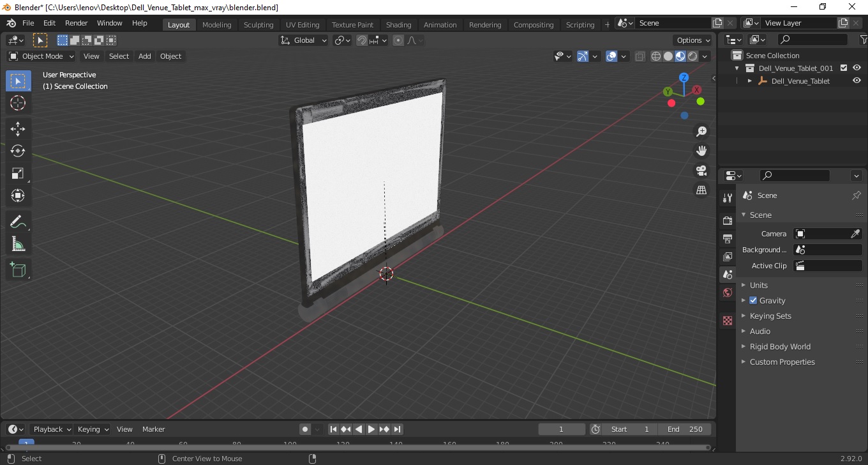
Task: Click the tweak select tool icon in header
Action: tap(40, 40)
